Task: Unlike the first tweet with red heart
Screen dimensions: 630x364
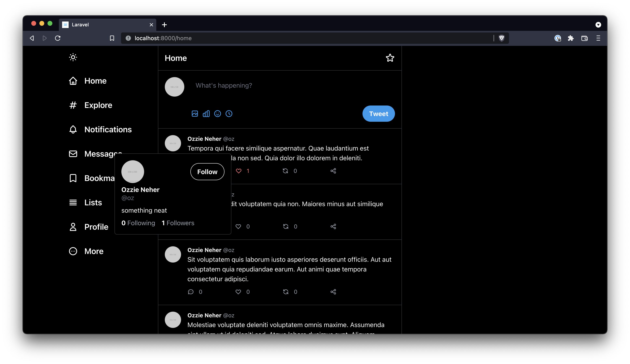Action: click(x=239, y=171)
